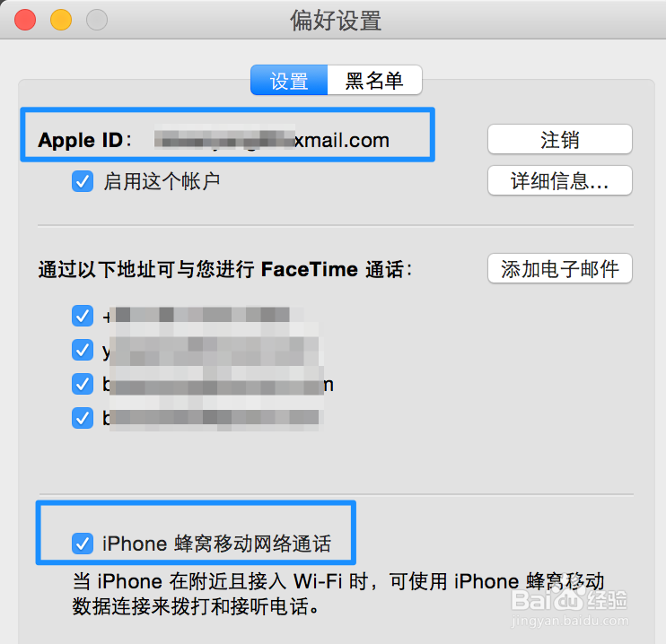This screenshot has width=666, height=644.
Task: Uncheck the last FaceTime address checkbox
Action: 83,418
